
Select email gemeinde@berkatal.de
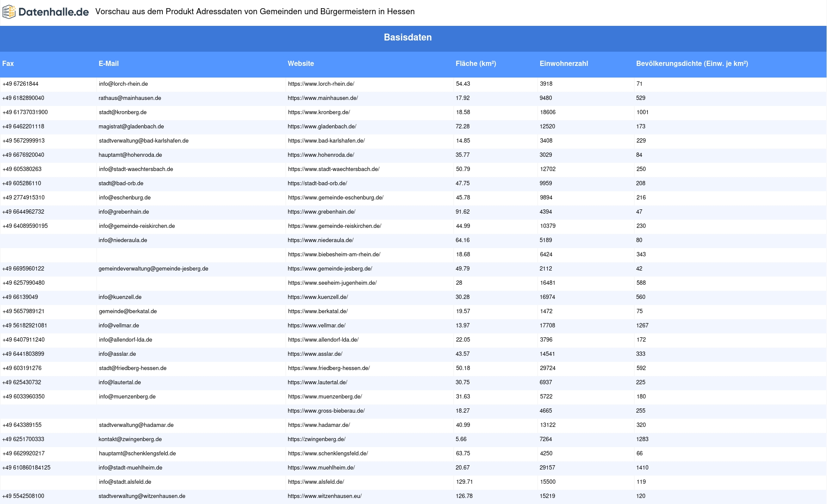pyautogui.click(x=128, y=311)
